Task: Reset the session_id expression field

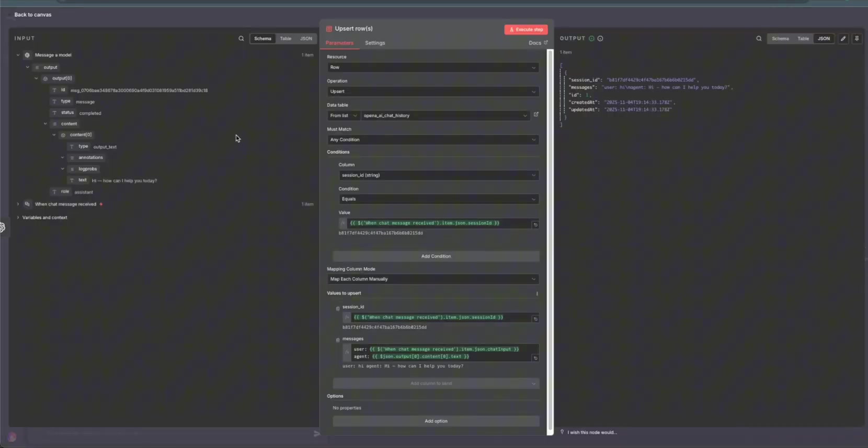Action: coord(535,319)
